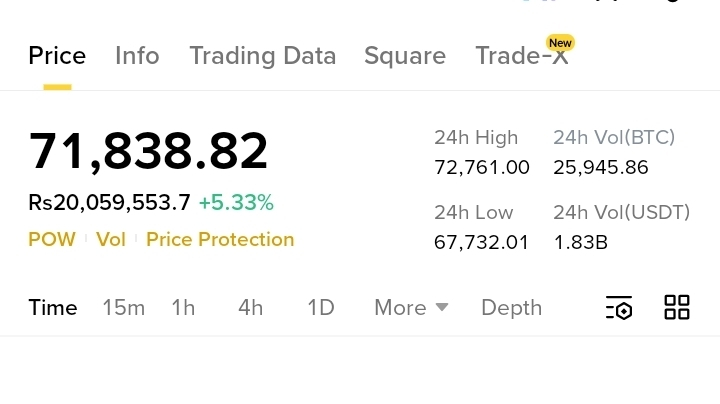Viewport: 720px width, 404px height.
Task: Open chart settings icon
Action: point(619,308)
